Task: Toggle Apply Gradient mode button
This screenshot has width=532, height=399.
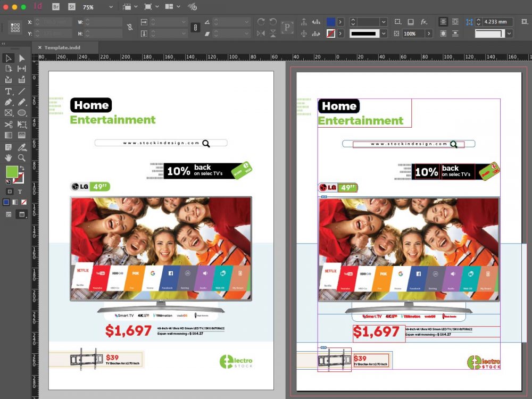Action: coord(15,202)
